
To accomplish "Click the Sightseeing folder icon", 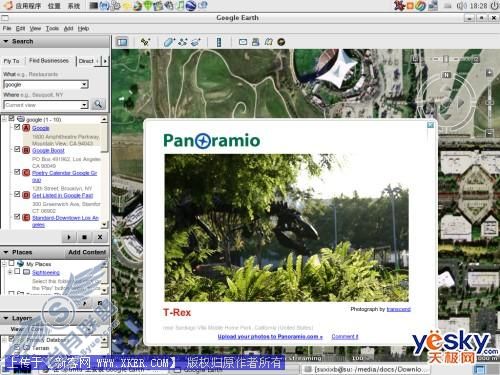I will (26, 272).
